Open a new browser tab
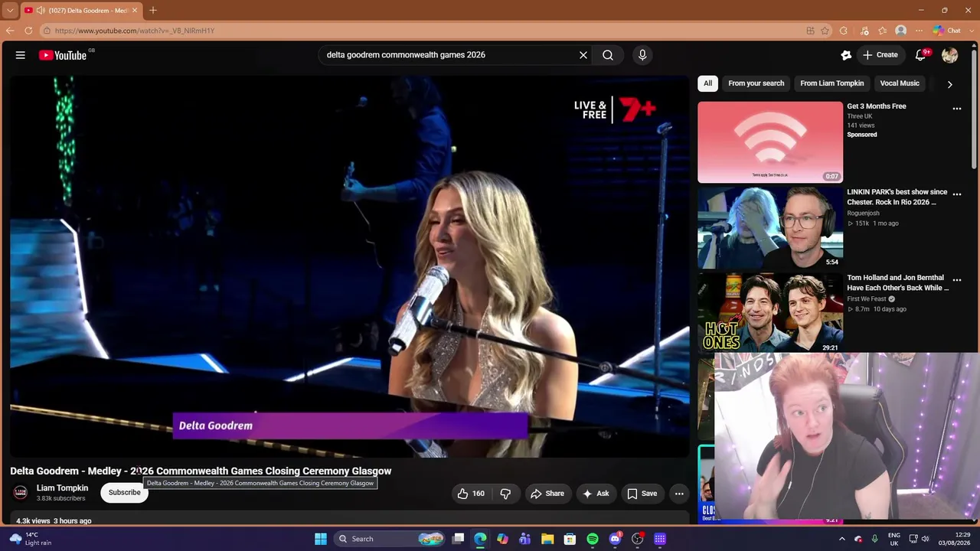This screenshot has height=551, width=980. pyautogui.click(x=153, y=10)
